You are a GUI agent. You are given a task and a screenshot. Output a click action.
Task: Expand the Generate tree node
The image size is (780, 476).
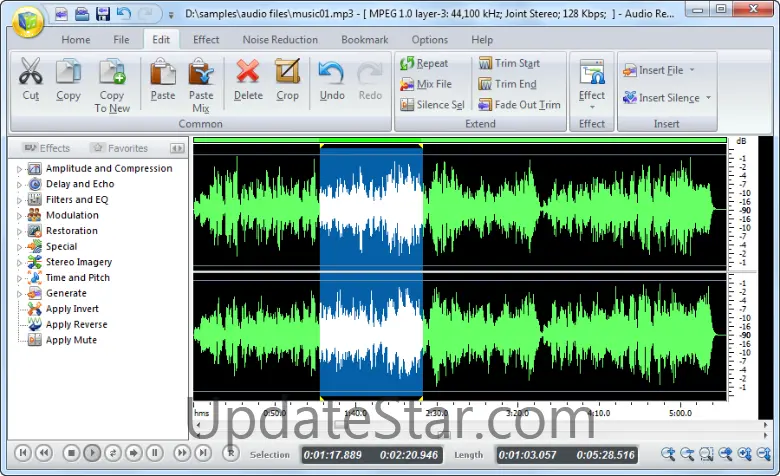pyautogui.click(x=19, y=294)
